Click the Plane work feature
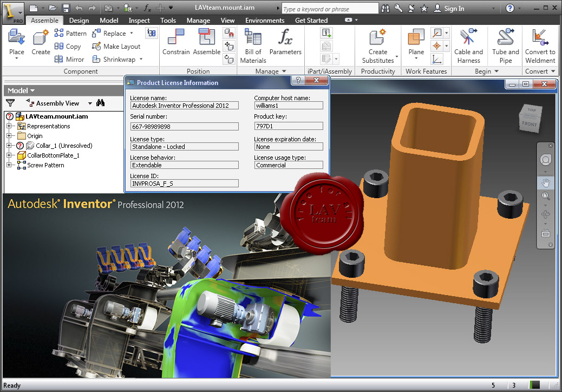The width and height of the screenshot is (562, 392). pyautogui.click(x=416, y=43)
